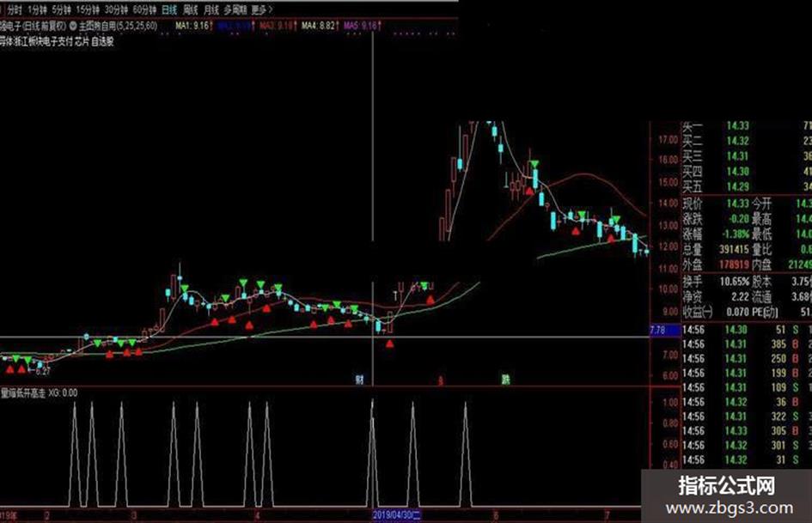The width and height of the screenshot is (812, 523).
Task: Click the MA1: 9.16 indicator value
Action: (194, 26)
